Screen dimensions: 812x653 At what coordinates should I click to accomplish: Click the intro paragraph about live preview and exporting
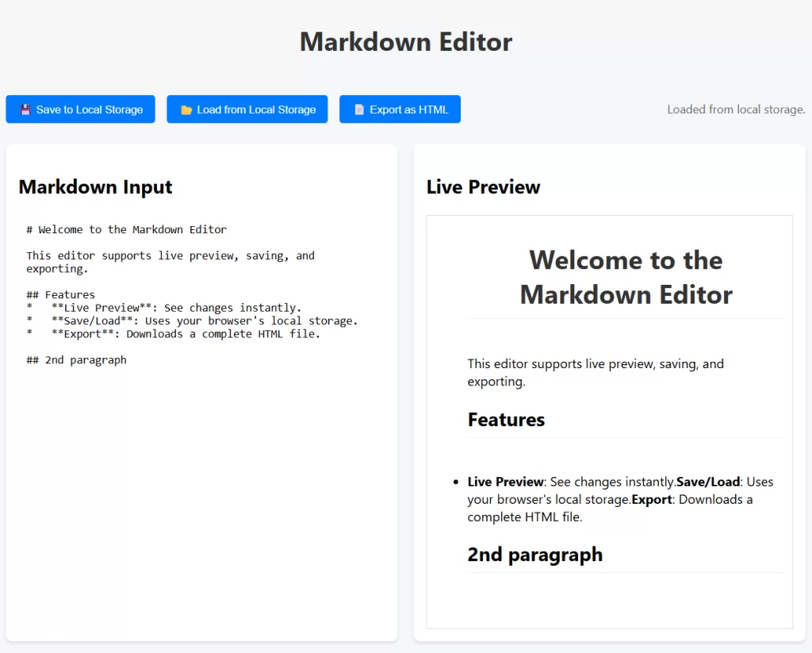596,372
